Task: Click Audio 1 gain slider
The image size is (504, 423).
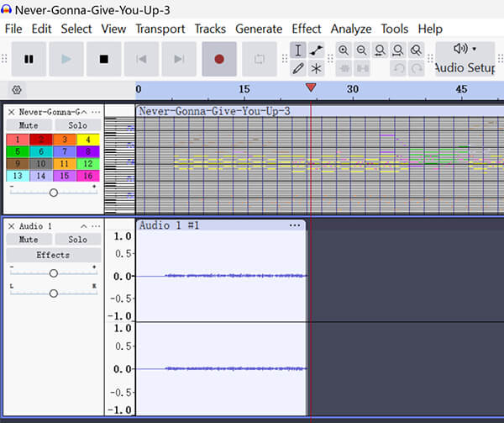Action: click(x=54, y=273)
